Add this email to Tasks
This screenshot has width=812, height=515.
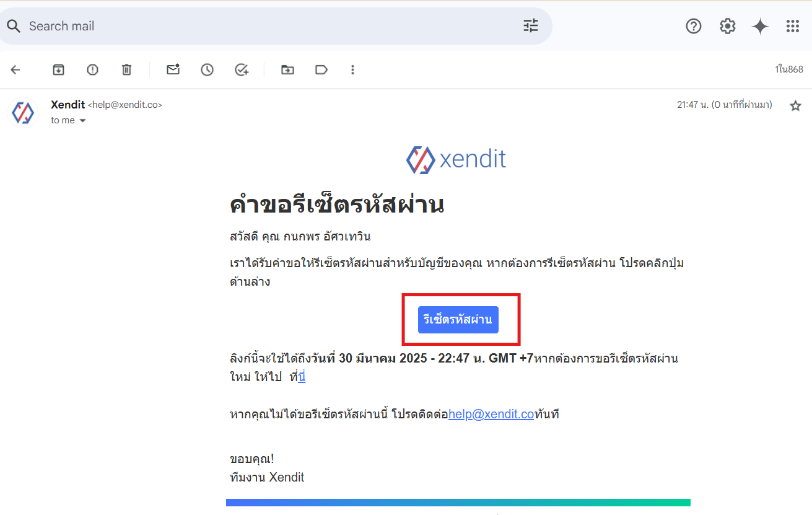(242, 69)
